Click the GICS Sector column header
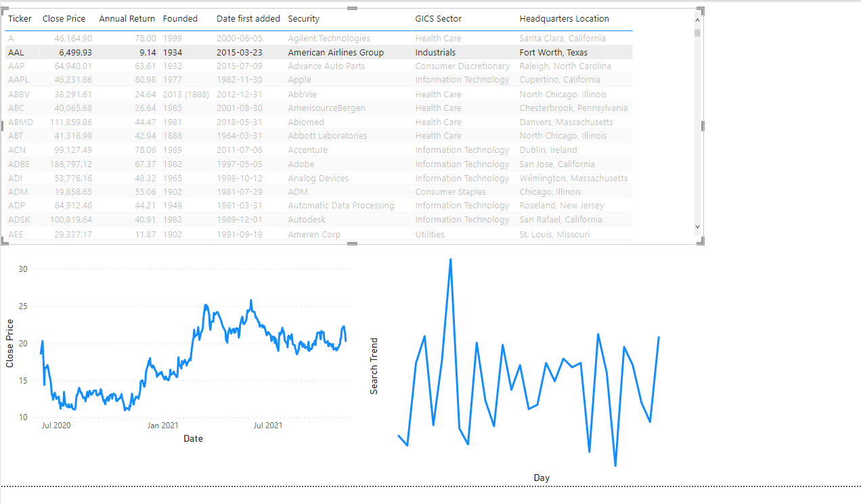Screen dimensions: 861x504 pyautogui.click(x=438, y=19)
